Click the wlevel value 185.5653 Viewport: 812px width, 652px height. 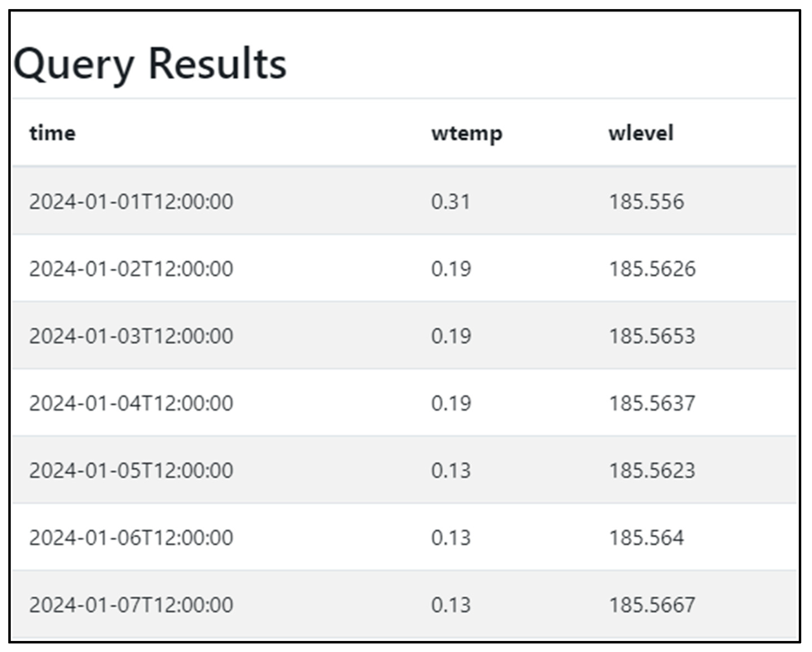[652, 336]
